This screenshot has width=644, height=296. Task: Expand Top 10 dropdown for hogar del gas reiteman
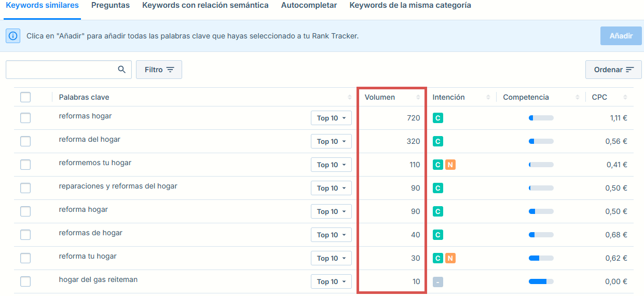331,281
